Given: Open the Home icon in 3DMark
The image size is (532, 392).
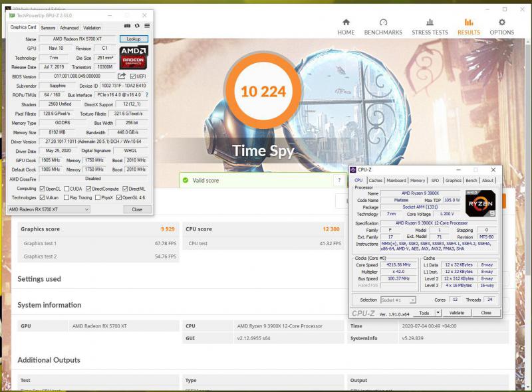Looking at the screenshot, I should coord(346,23).
